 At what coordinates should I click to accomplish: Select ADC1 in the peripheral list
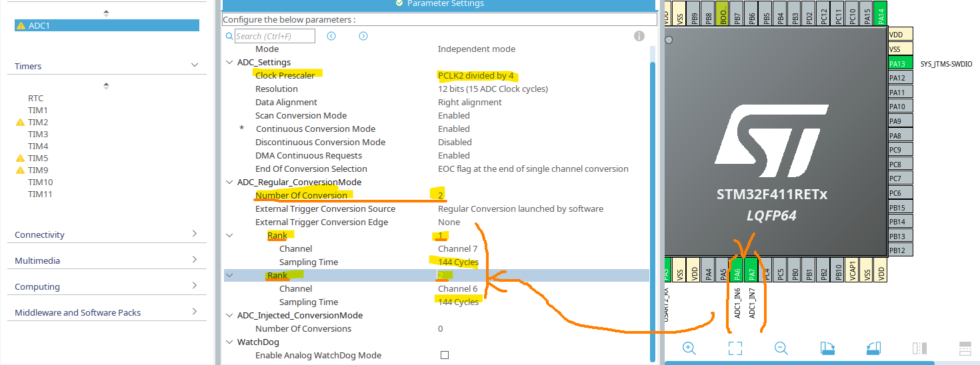point(107,25)
